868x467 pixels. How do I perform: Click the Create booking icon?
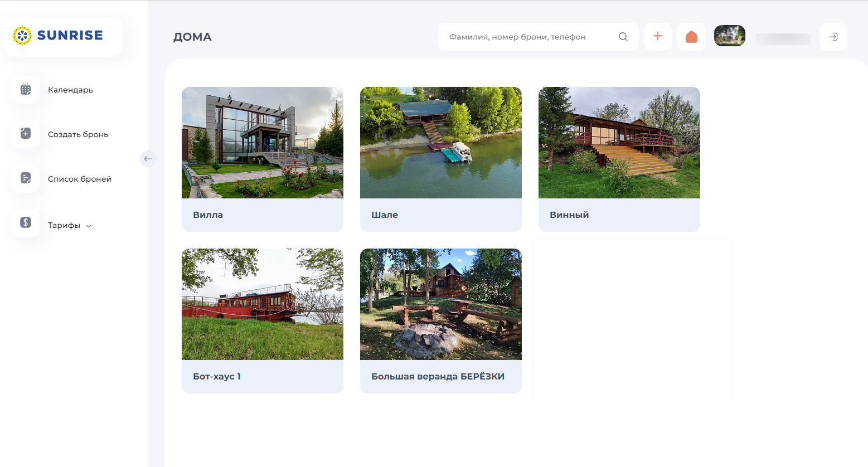coord(26,134)
